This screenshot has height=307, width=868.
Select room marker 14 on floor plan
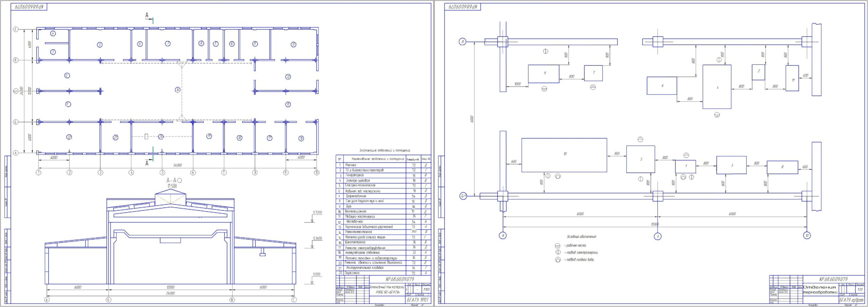tap(177, 90)
